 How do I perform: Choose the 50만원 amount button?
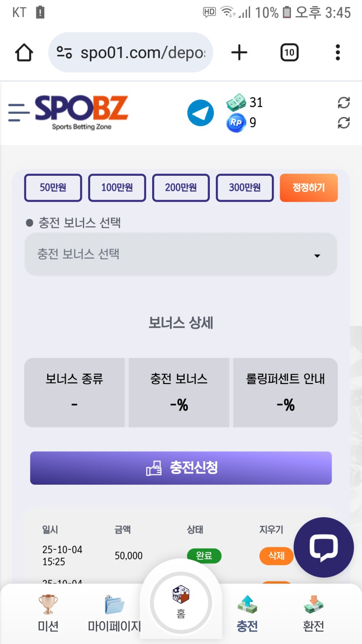[x=53, y=188]
